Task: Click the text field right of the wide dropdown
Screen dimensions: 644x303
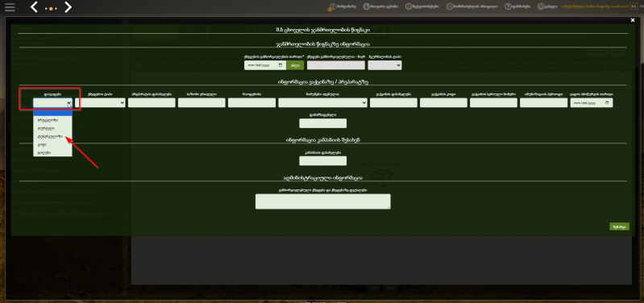Action: pyautogui.click(x=393, y=102)
